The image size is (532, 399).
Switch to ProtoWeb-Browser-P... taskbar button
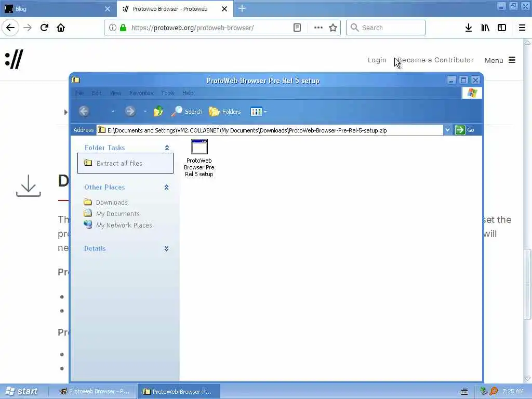[x=179, y=392]
